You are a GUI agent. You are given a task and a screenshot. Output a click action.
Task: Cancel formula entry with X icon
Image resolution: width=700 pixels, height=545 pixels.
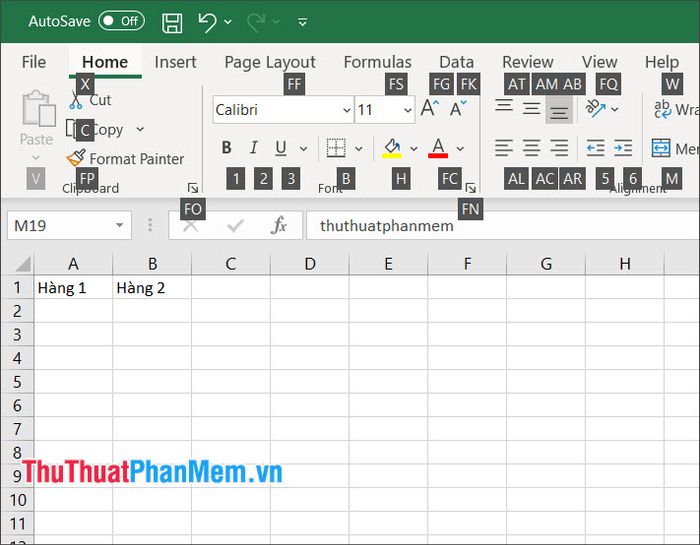pos(190,226)
